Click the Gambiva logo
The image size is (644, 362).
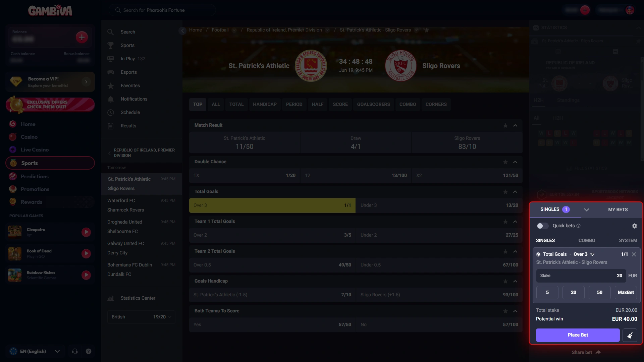[50, 10]
